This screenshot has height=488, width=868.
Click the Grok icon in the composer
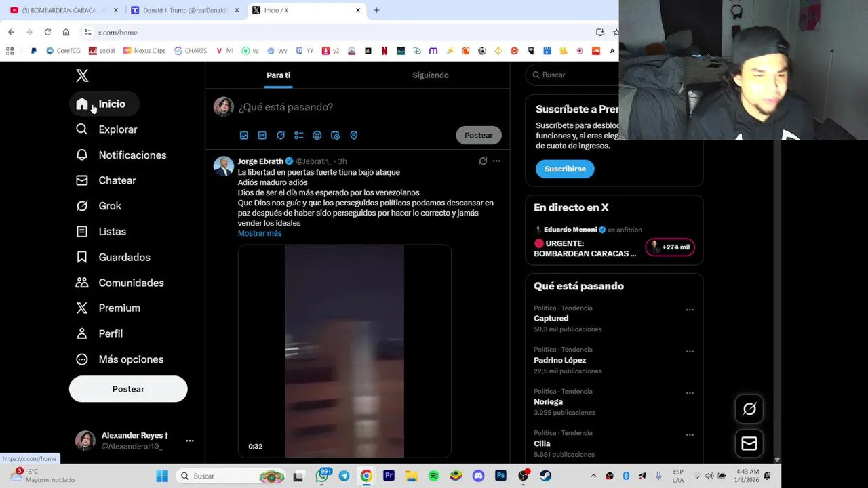(281, 136)
